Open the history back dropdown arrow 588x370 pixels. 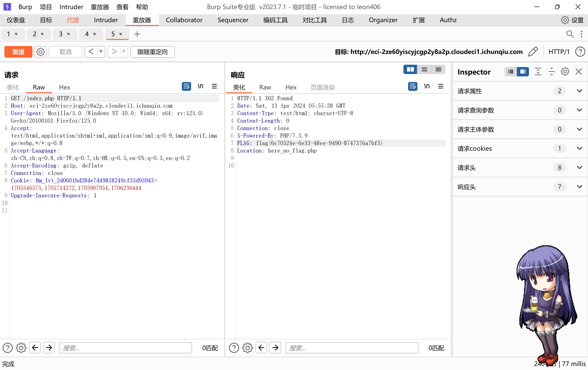tap(101, 52)
